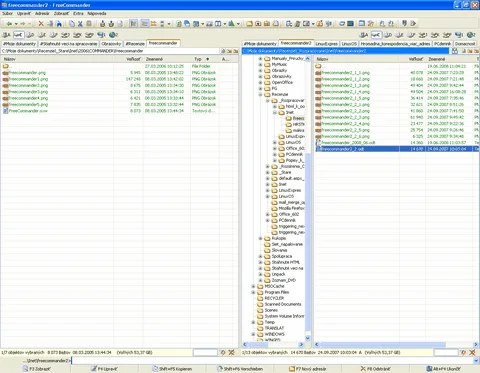
Task: Expand the WINDOWS tree node
Action: click(x=253, y=334)
